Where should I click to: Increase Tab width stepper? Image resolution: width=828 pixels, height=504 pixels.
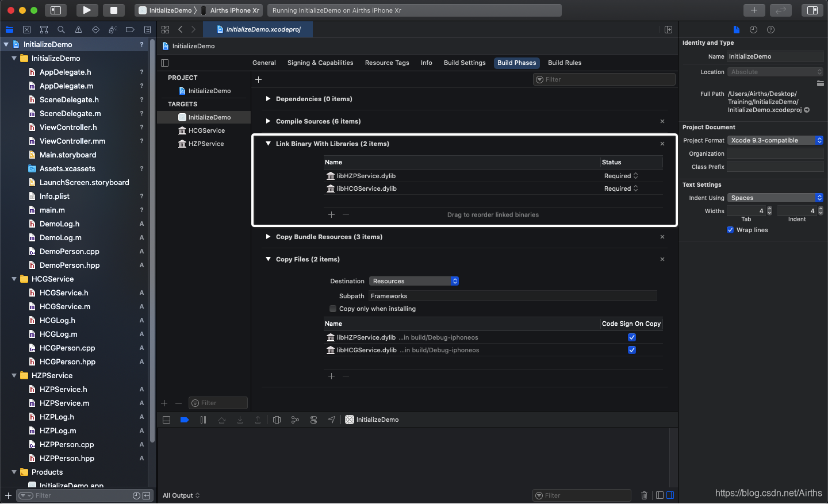point(769,209)
